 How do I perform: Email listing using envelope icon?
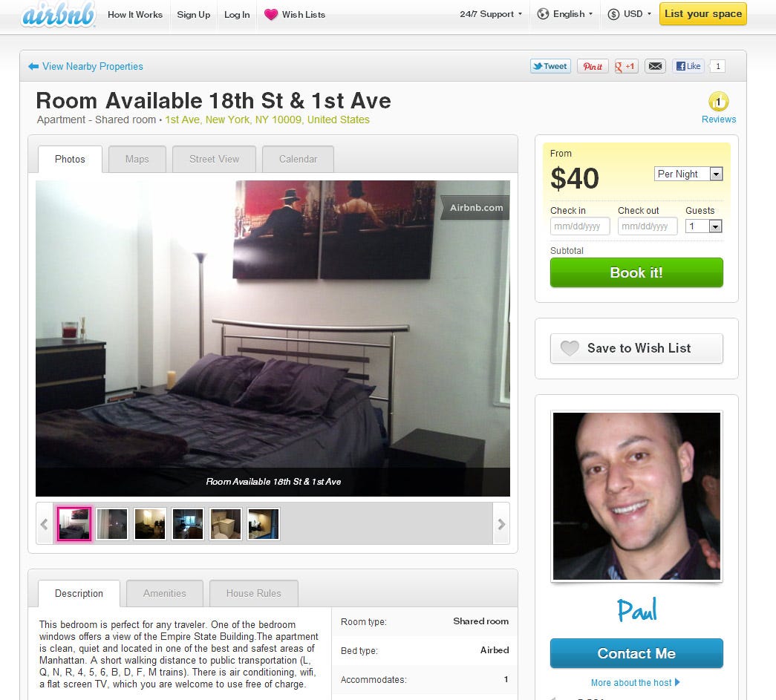tap(655, 66)
